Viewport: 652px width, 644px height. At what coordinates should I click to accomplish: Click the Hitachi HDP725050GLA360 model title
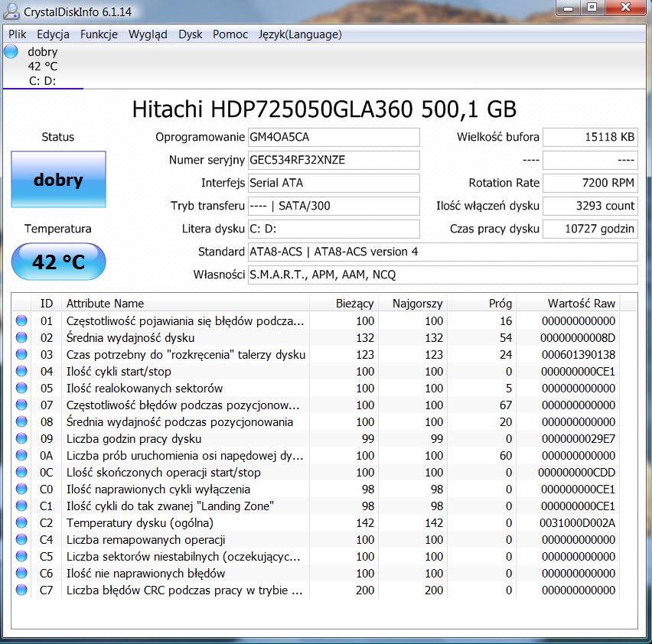pos(324,109)
